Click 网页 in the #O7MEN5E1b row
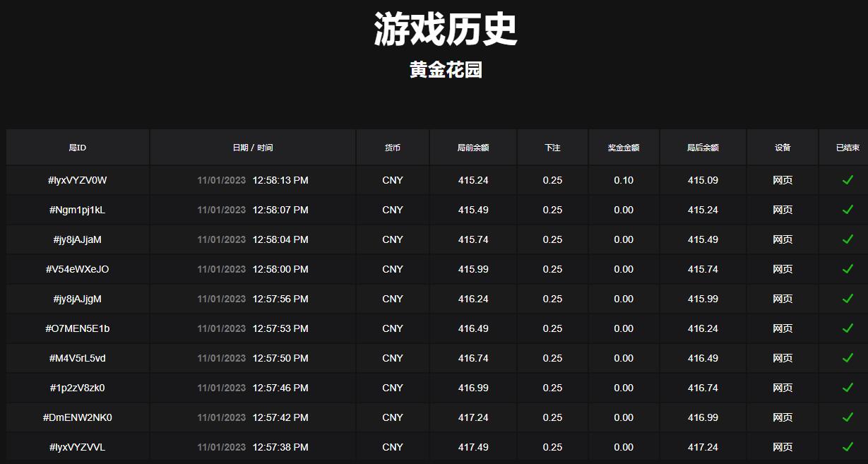This screenshot has height=464, width=868. pos(783,328)
